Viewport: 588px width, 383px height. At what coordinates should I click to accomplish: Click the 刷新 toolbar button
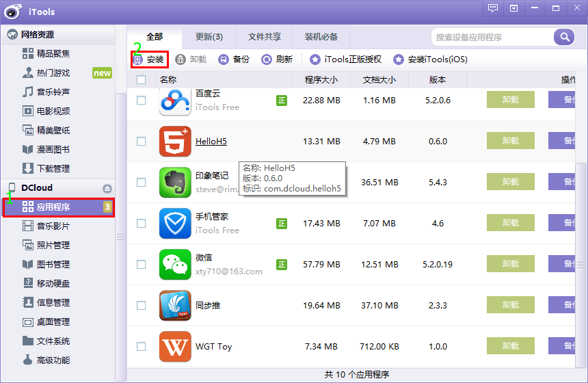pos(277,60)
